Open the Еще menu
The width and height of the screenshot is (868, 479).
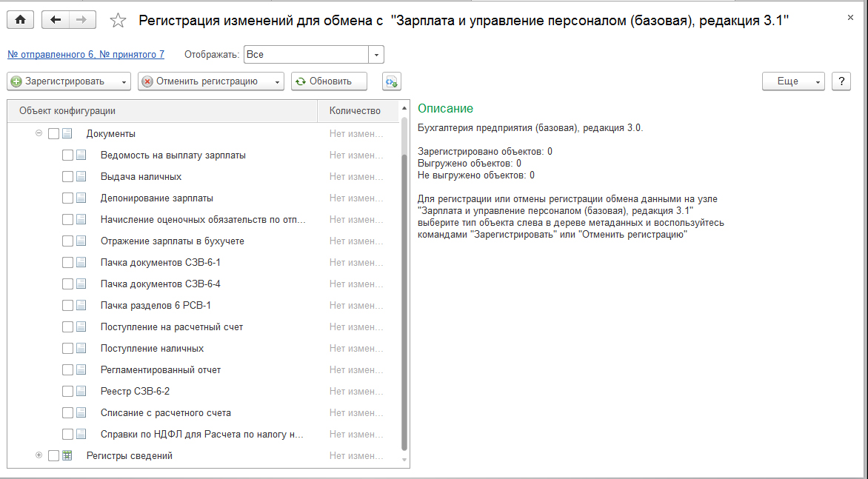click(x=793, y=81)
